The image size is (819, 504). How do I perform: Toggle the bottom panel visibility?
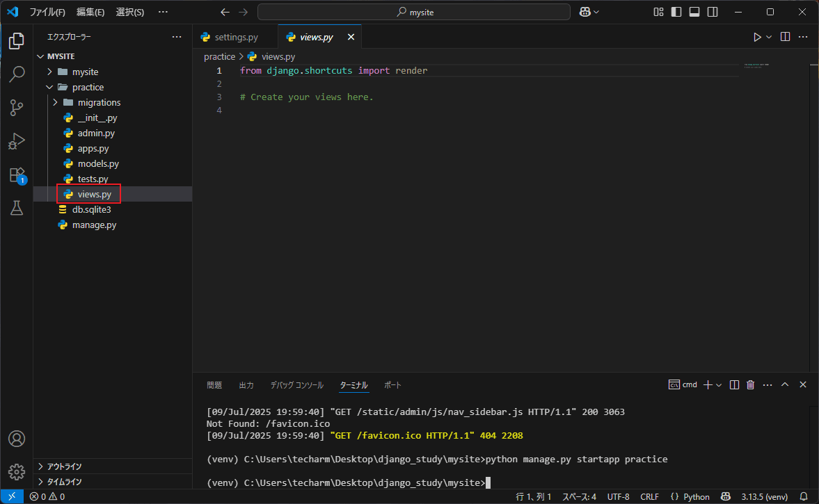pos(694,12)
